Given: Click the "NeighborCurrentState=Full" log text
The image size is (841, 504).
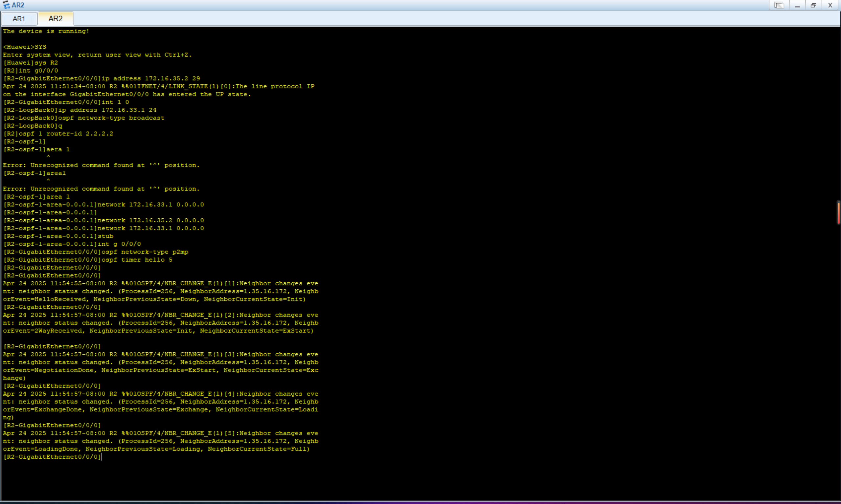Looking at the screenshot, I should coord(257,449).
